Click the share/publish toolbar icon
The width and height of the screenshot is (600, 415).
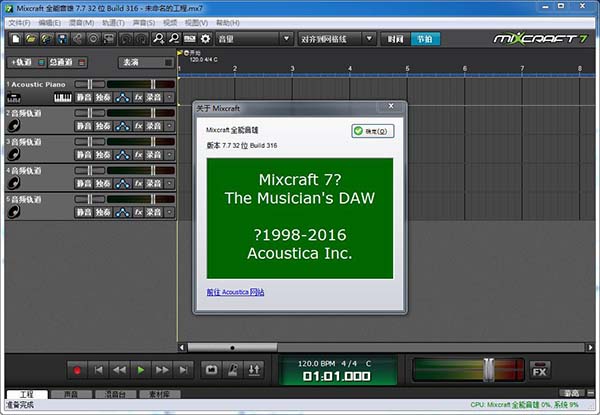point(78,39)
